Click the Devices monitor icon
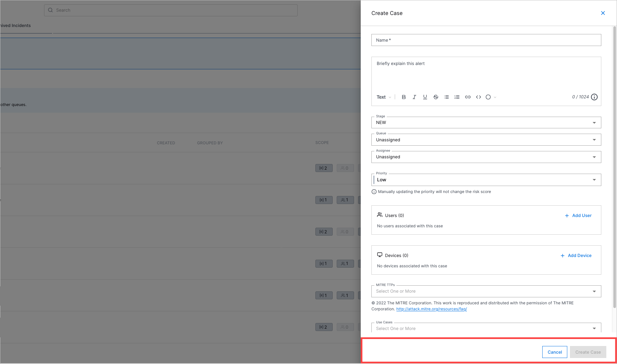Image resolution: width=617 pixels, height=364 pixels. [380, 255]
